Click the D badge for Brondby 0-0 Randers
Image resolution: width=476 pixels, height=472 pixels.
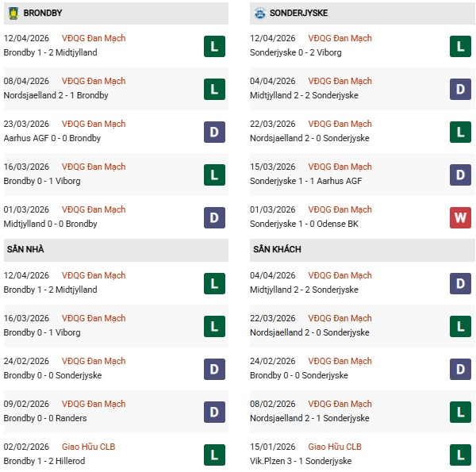coord(213,412)
